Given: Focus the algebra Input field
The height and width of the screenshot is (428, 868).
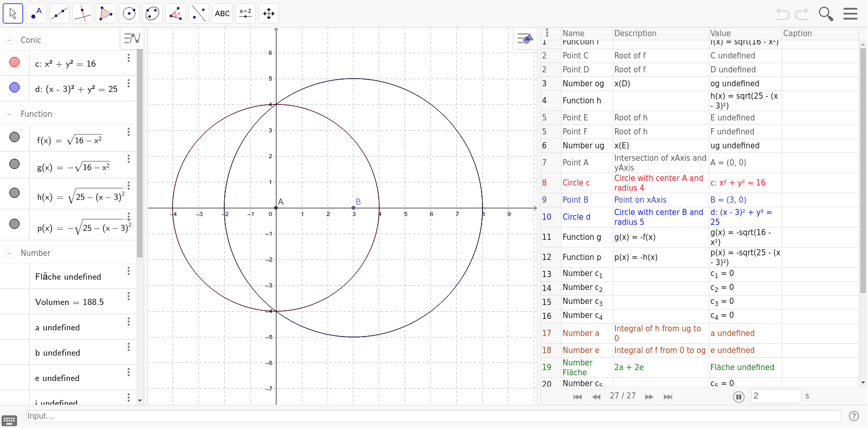Looking at the screenshot, I should pyautogui.click(x=433, y=416).
